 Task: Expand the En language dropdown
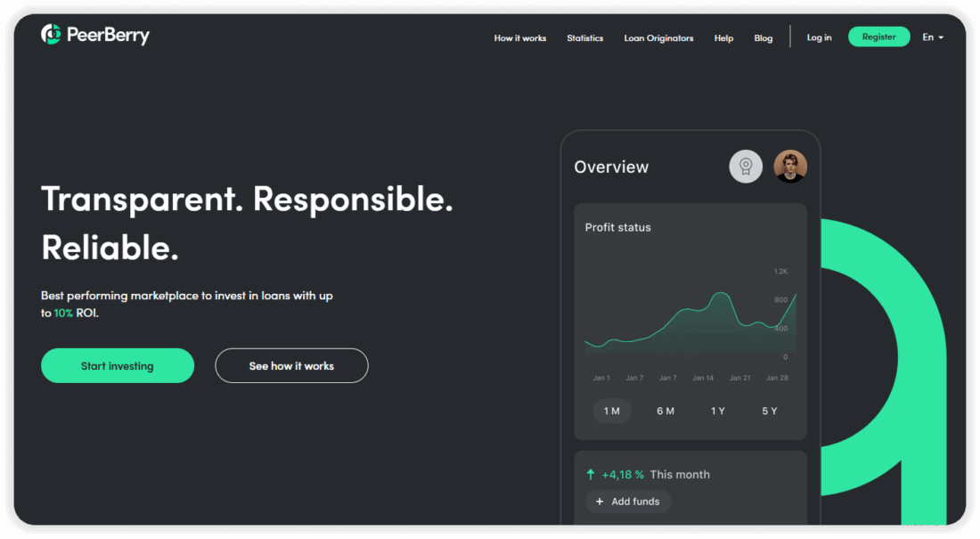933,37
